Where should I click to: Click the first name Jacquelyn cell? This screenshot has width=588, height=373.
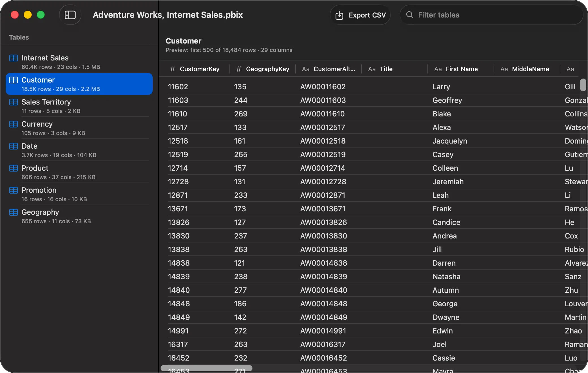[x=450, y=141]
